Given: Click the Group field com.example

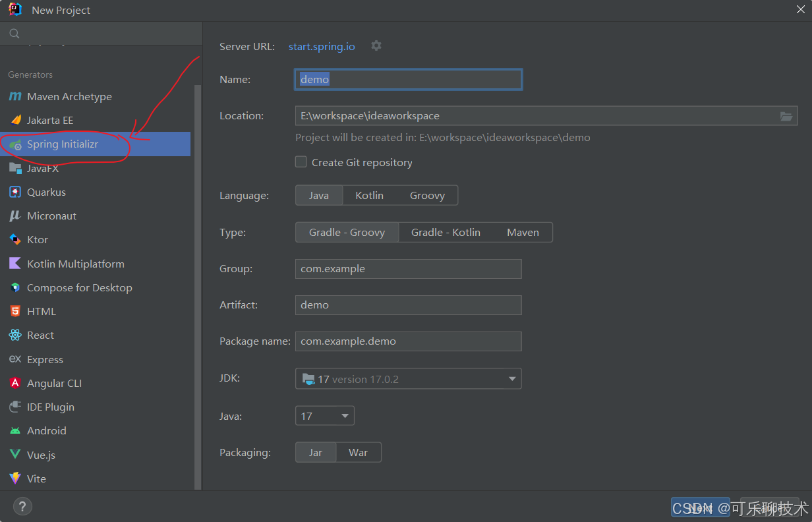Looking at the screenshot, I should point(409,269).
